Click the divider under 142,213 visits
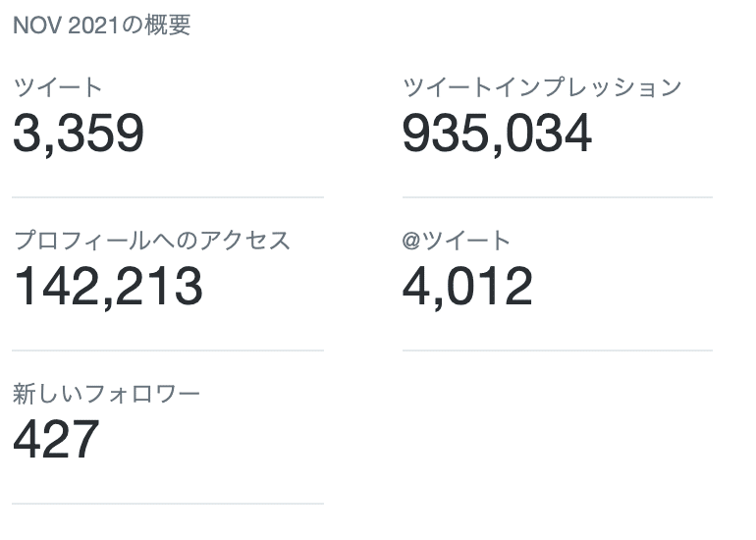The height and width of the screenshot is (540, 756). 168,351
